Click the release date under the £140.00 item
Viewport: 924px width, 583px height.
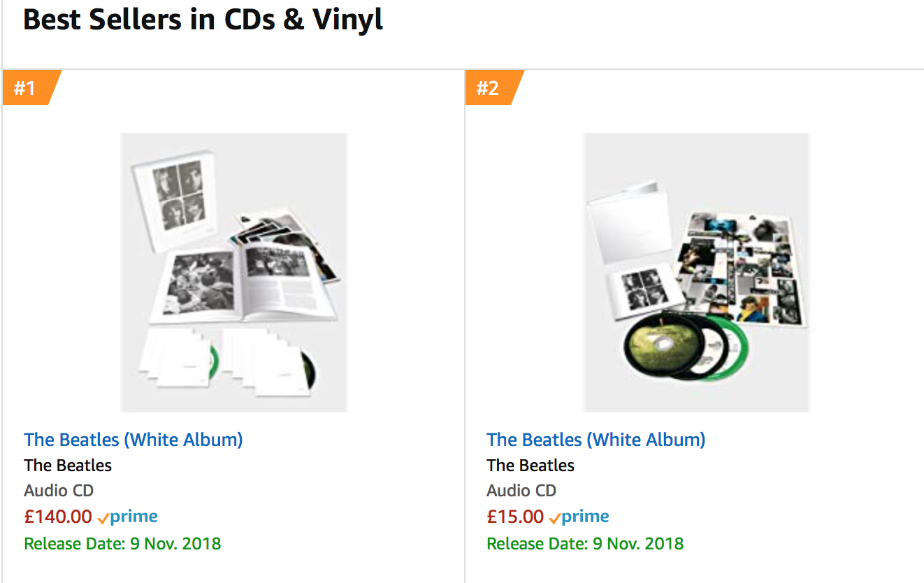122,544
